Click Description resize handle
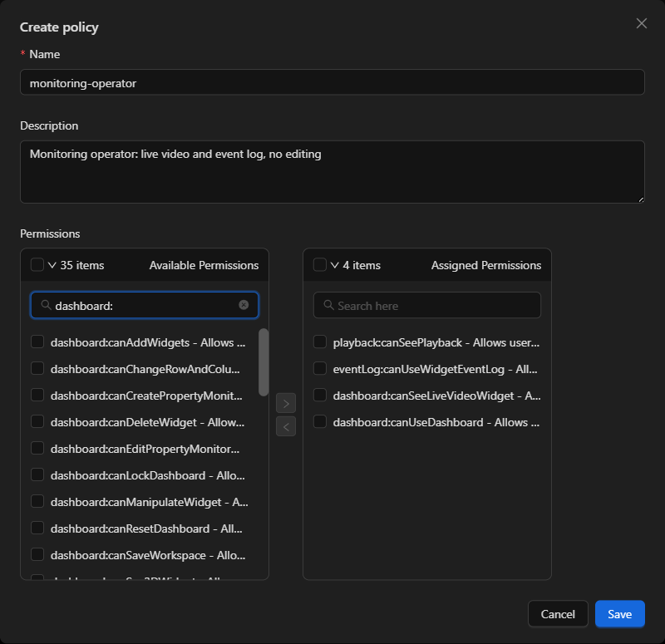The width and height of the screenshot is (665, 644). click(641, 199)
